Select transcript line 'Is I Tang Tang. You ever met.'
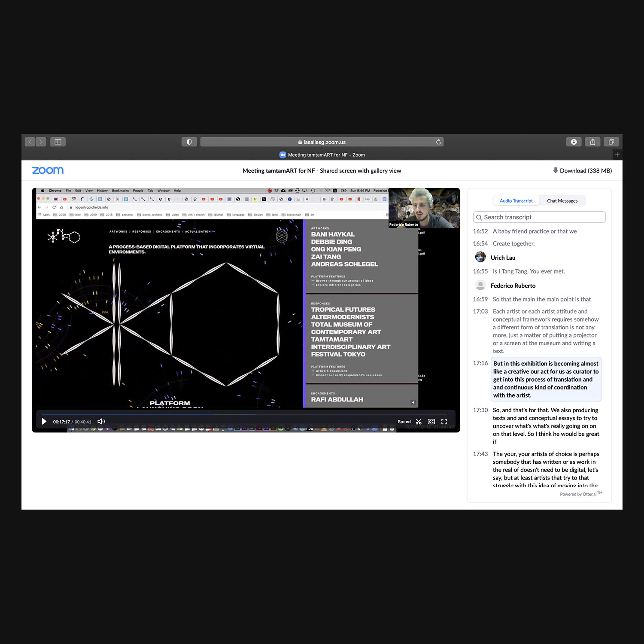The width and height of the screenshot is (644, 644). click(x=529, y=271)
